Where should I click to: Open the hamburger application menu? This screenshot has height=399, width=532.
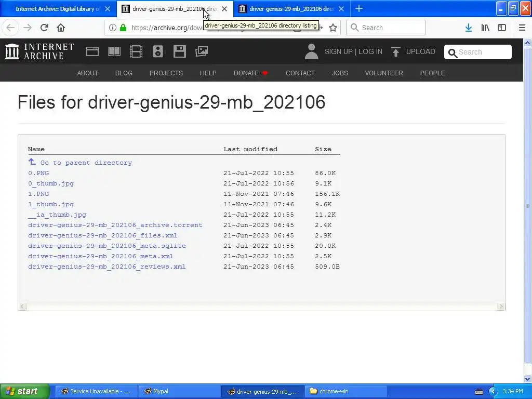pyautogui.click(x=522, y=28)
